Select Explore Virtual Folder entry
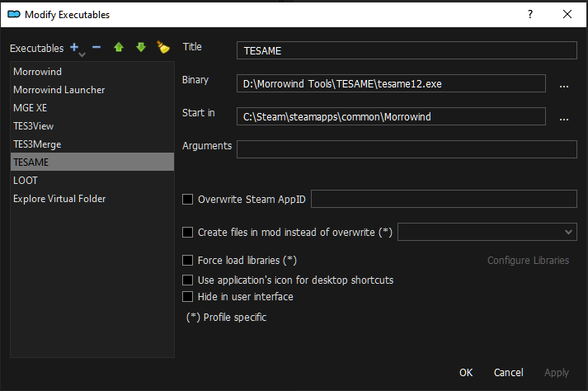 click(x=59, y=198)
